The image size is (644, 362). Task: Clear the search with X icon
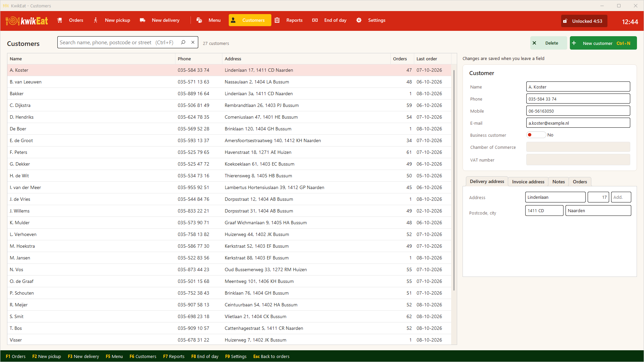193,42
